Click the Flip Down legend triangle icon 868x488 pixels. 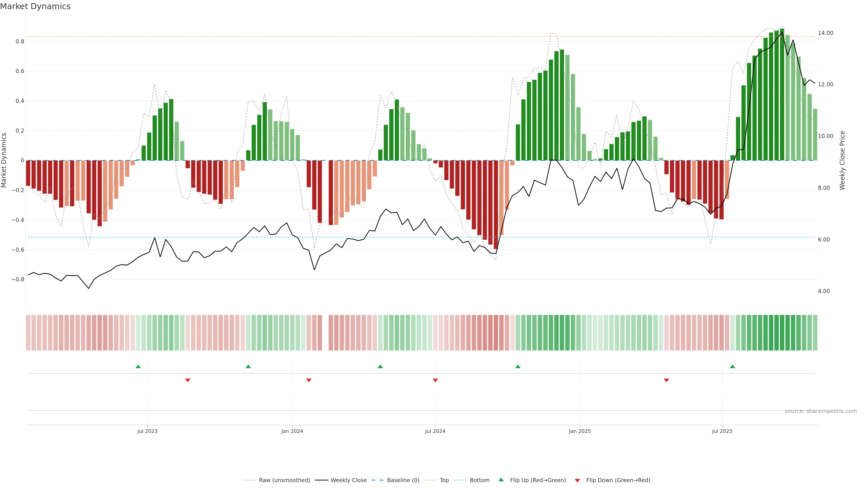[577, 481]
